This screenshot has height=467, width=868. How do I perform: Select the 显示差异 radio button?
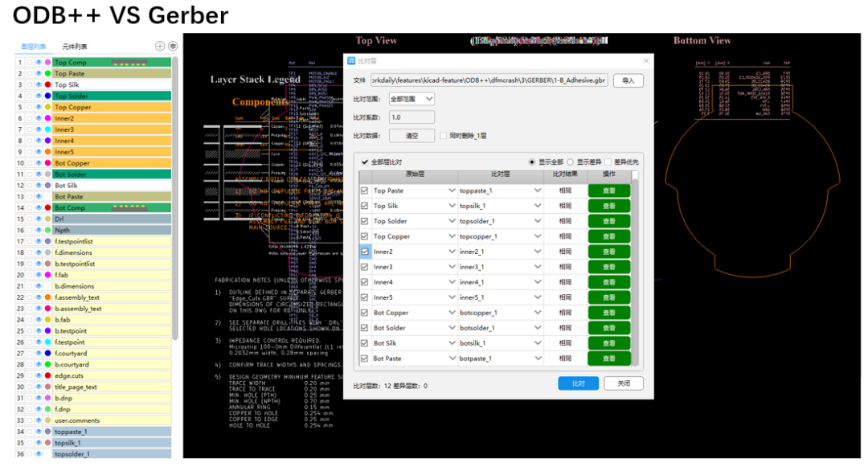point(570,162)
